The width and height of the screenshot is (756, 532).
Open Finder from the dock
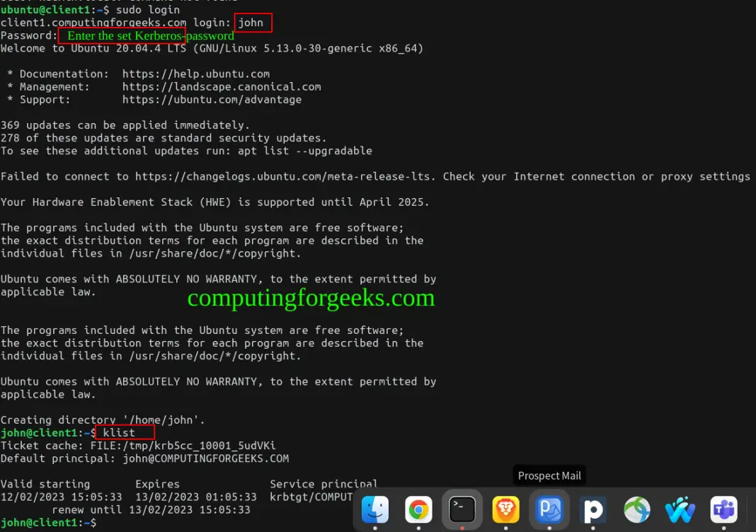375,509
